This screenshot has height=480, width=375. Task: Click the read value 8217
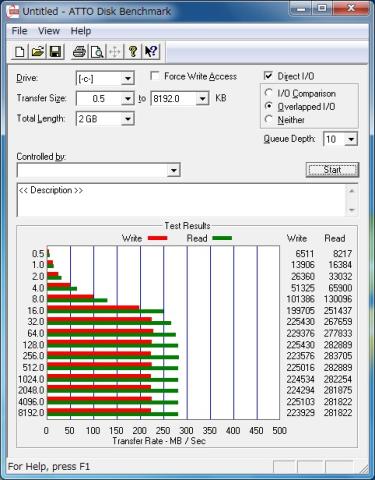[x=342, y=254]
